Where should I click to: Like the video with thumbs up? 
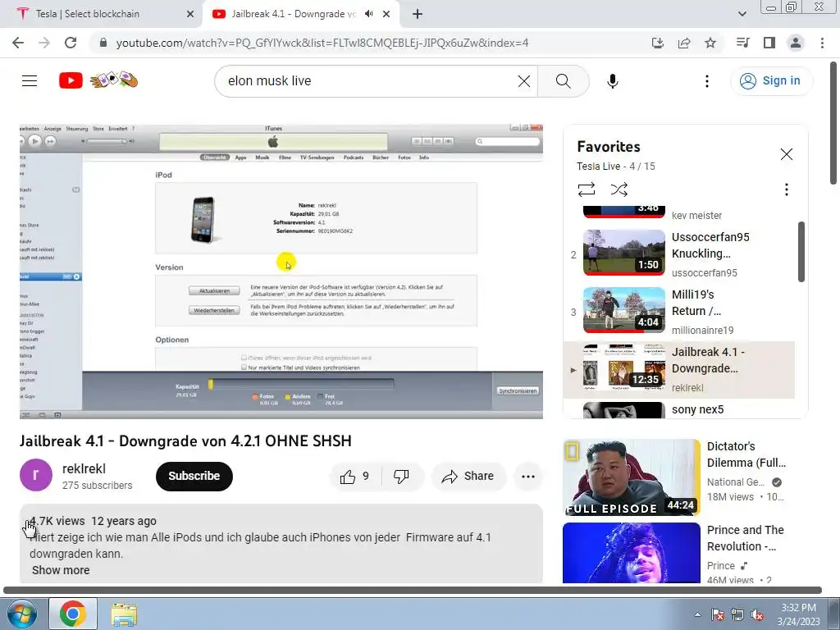[x=356, y=477]
